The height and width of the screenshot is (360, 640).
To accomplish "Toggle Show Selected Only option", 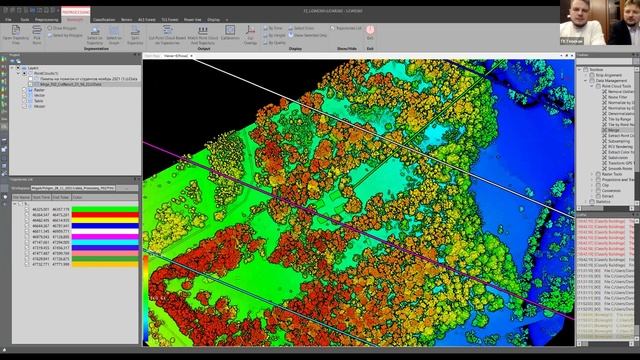I will click(x=308, y=36).
